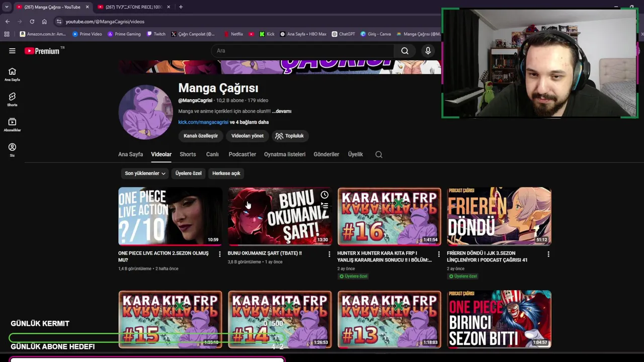Play the FRIEREN DÖNDÜ thumbnail
Screen dimensions: 644x362
click(499, 216)
